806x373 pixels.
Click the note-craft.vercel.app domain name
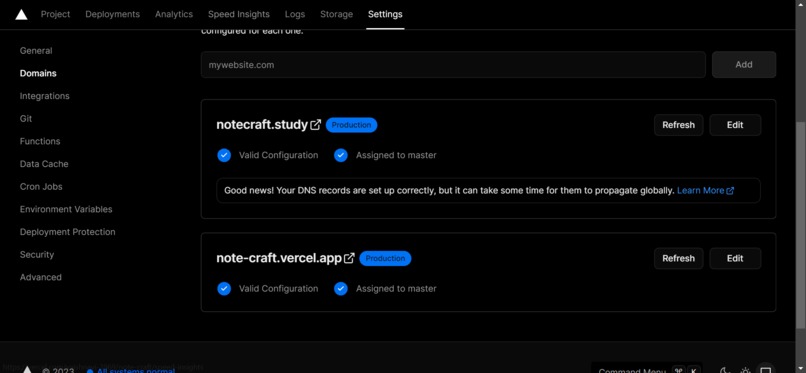click(x=279, y=258)
